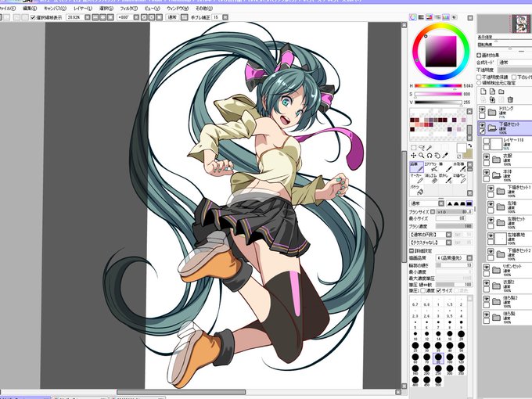Click the navigator canvas thumbnail
532x399 pixels.
(x=521, y=23)
